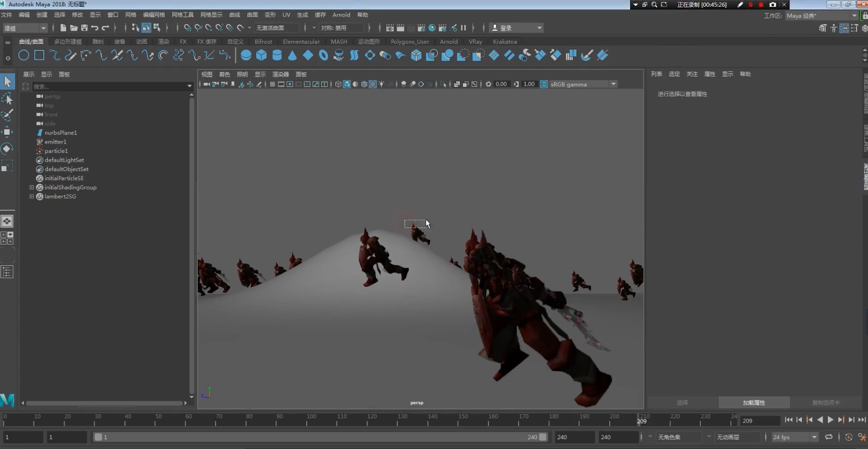
Task: Toggle textured display in viewport
Action: [373, 84]
